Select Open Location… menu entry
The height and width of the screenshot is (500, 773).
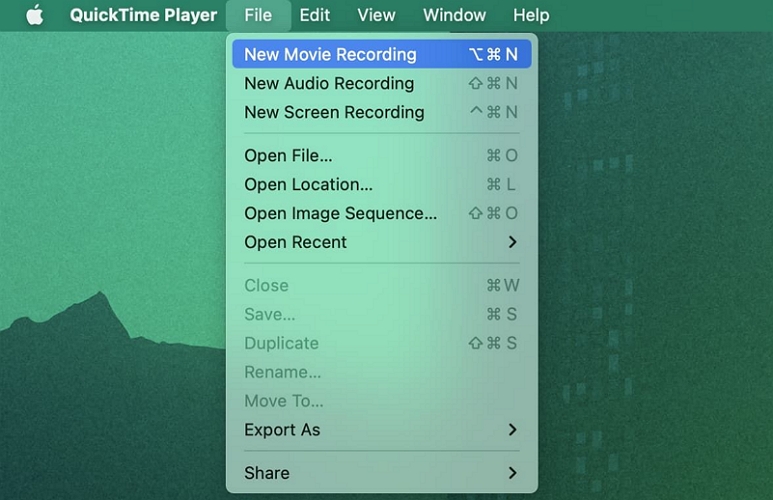point(382,184)
